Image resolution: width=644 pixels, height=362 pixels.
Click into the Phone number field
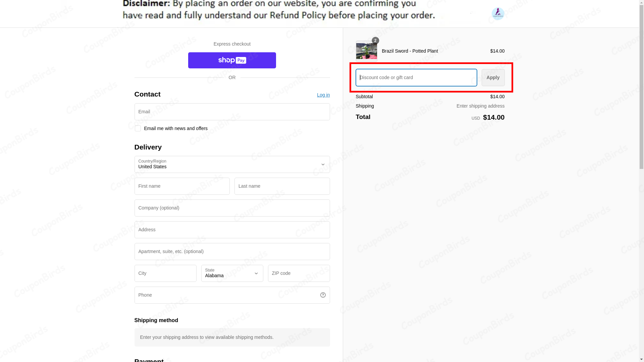225,295
